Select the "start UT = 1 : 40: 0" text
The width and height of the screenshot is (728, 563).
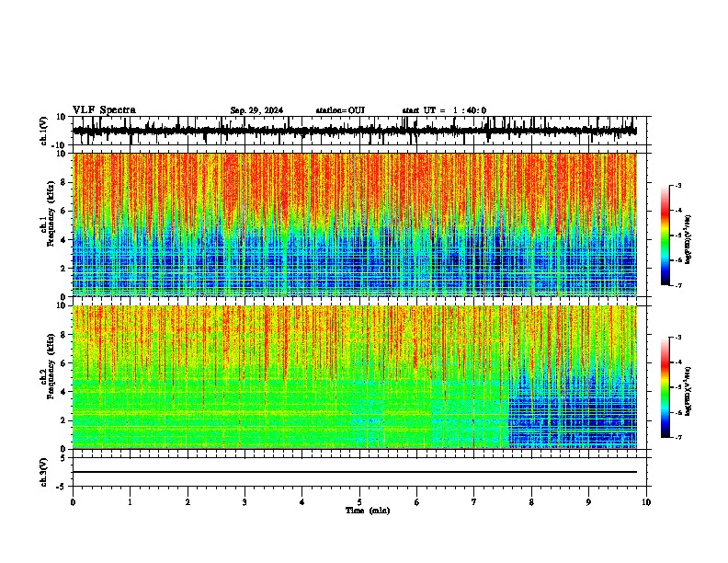coord(444,110)
